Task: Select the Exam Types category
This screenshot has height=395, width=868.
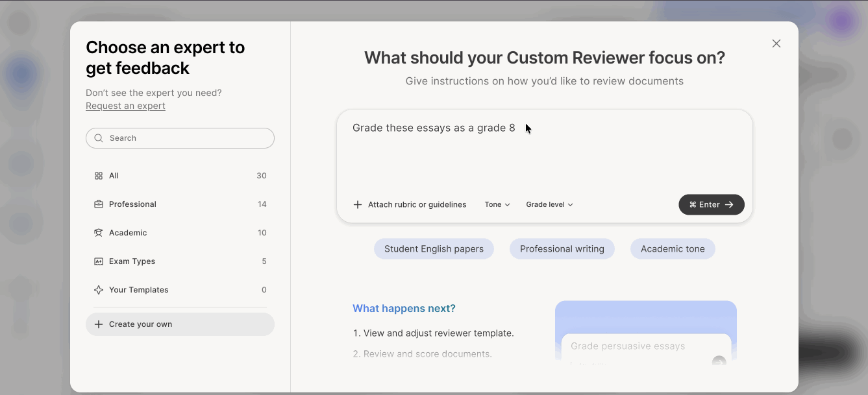Action: click(180, 261)
